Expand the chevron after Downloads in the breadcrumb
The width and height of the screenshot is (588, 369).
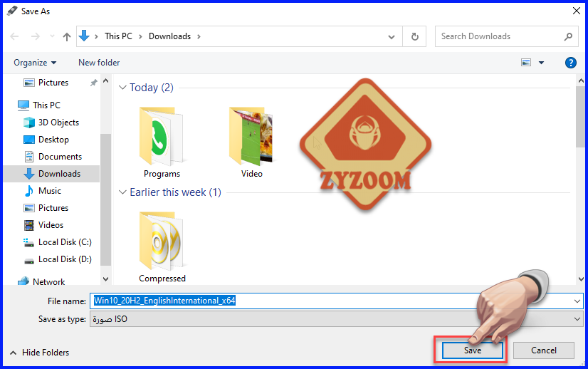(x=199, y=36)
